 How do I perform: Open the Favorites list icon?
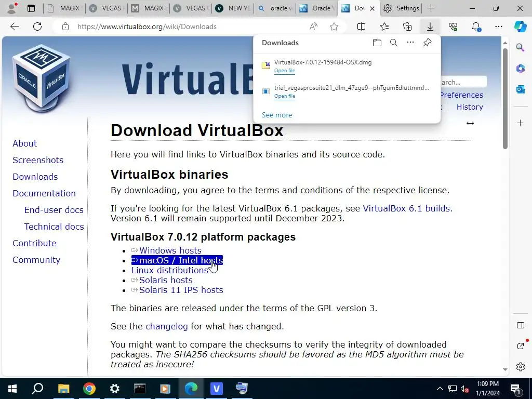pyautogui.click(x=384, y=26)
